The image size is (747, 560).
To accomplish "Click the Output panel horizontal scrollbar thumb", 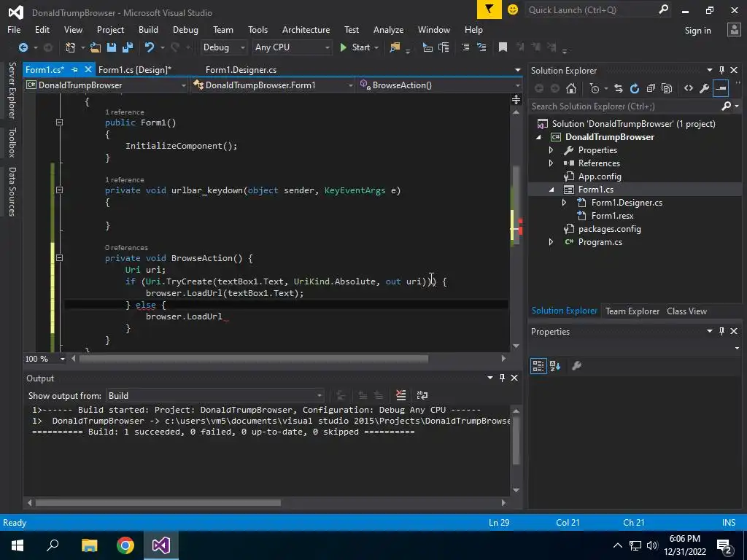I will click(158, 502).
